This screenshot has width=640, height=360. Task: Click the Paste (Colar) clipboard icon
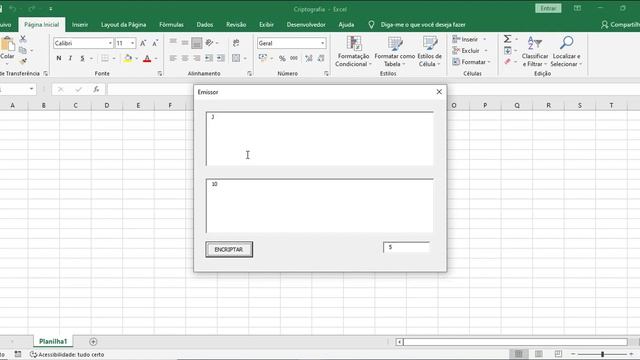coord(7,44)
